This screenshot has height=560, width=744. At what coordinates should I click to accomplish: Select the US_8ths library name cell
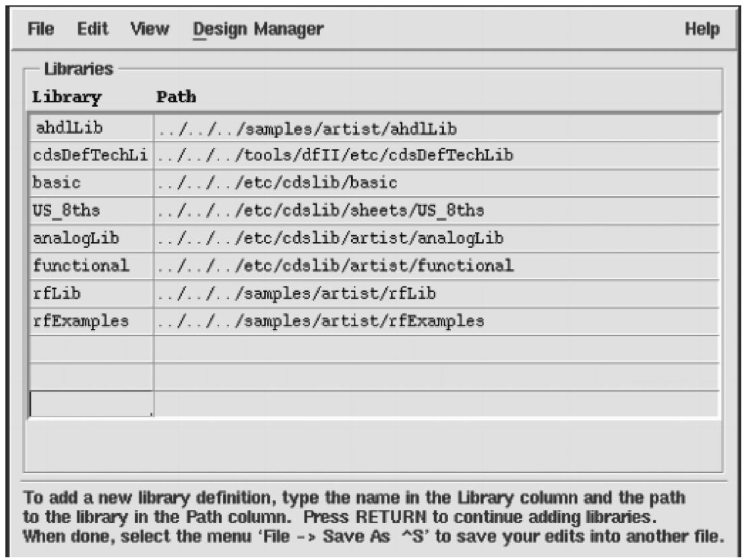pos(92,211)
